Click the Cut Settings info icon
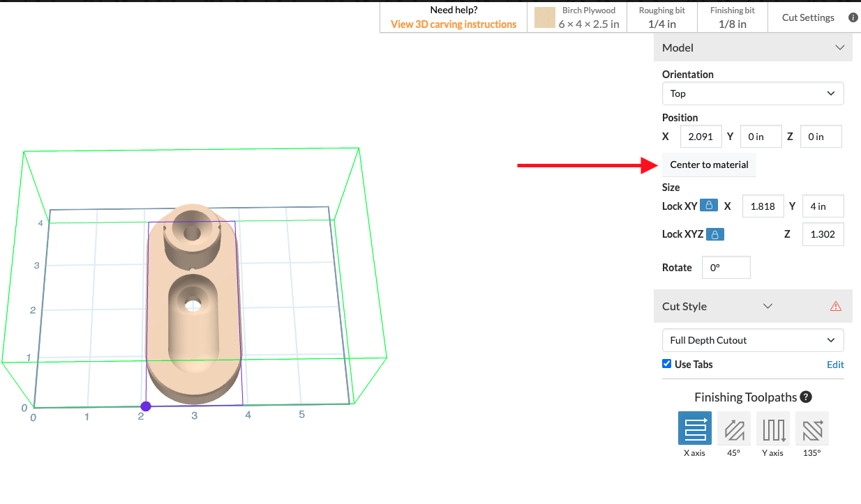The image size is (861, 504). click(x=853, y=17)
